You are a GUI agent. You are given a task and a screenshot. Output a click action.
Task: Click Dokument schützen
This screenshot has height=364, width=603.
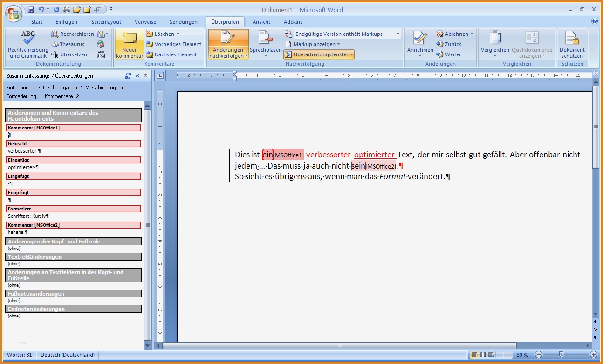coord(572,44)
